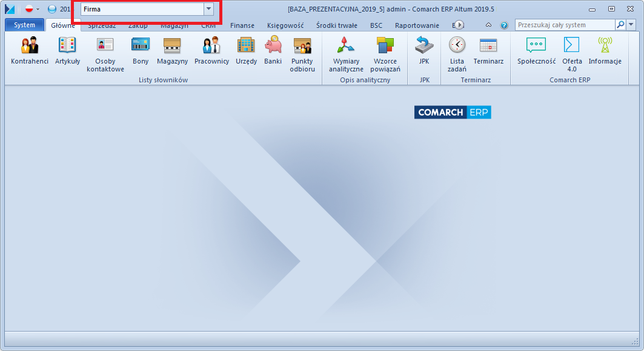The height and width of the screenshot is (351, 644).
Task: Open the Bony list
Action: pyautogui.click(x=141, y=51)
